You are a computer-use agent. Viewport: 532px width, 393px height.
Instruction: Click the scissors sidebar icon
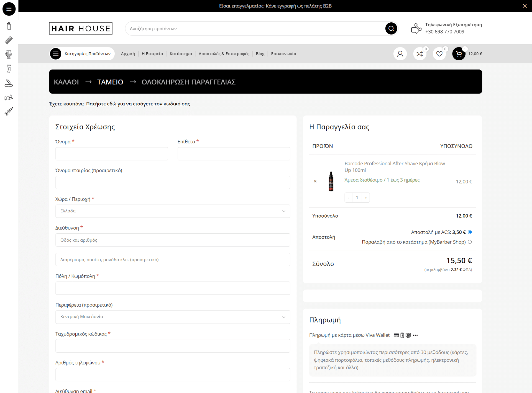[x=9, y=112]
